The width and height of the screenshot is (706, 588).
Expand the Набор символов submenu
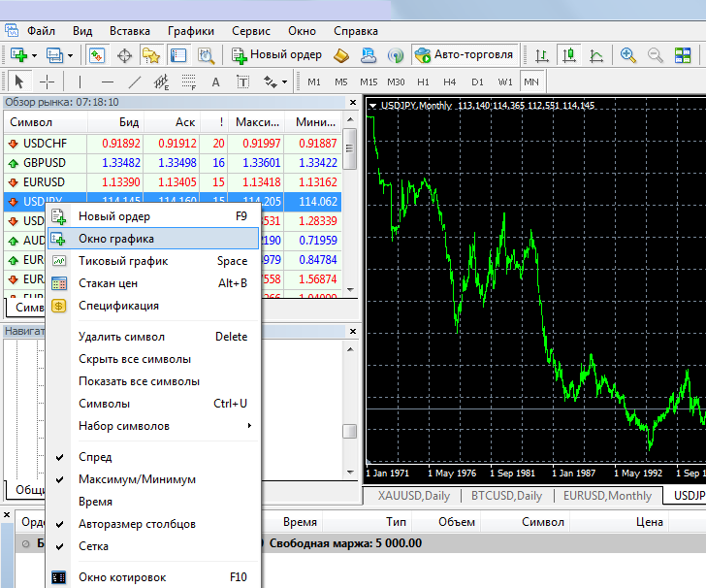point(124,426)
